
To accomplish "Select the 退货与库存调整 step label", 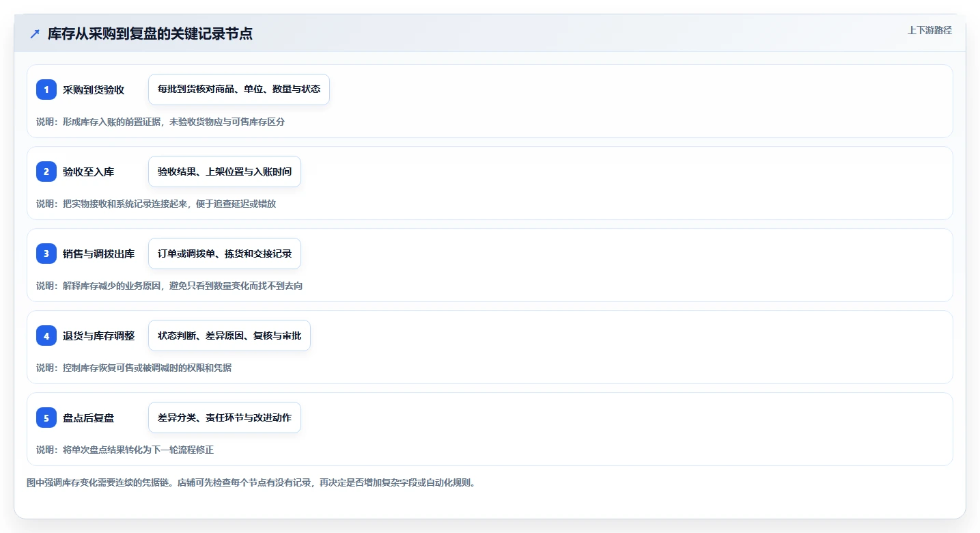I will pyautogui.click(x=98, y=336).
